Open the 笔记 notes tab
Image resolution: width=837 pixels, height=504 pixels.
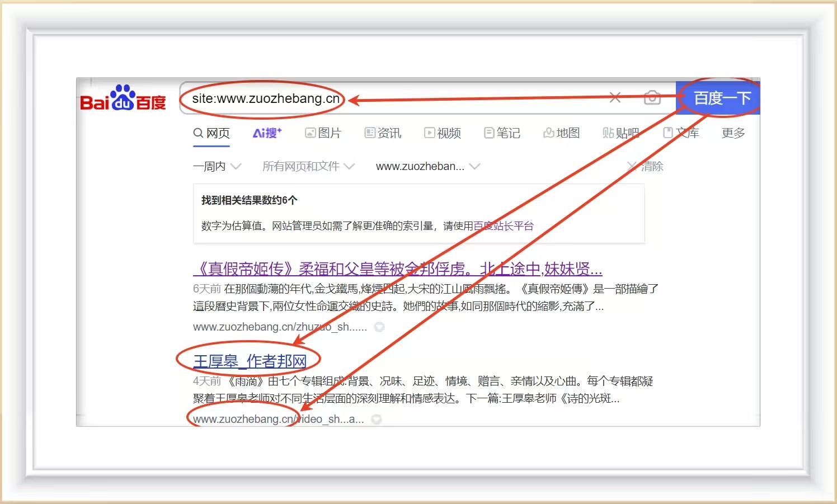tap(502, 133)
